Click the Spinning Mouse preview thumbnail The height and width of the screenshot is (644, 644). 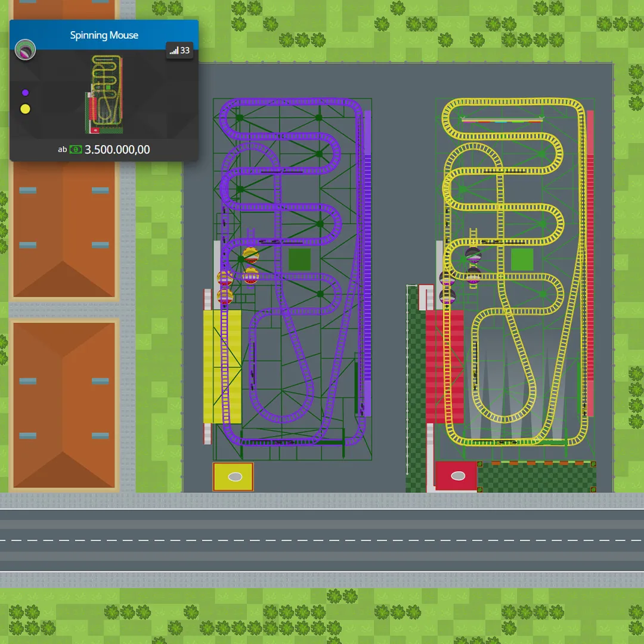click(x=106, y=94)
